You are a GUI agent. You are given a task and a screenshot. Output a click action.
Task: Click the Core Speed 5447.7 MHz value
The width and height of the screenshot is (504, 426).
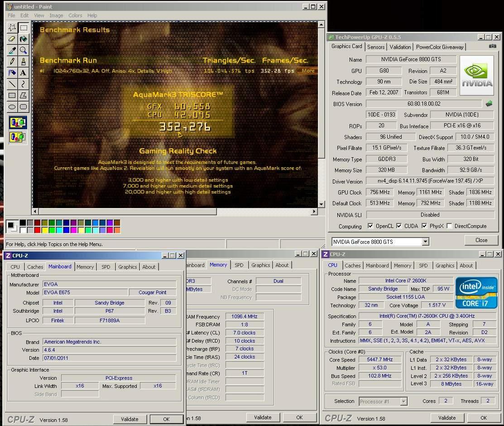tap(380, 359)
